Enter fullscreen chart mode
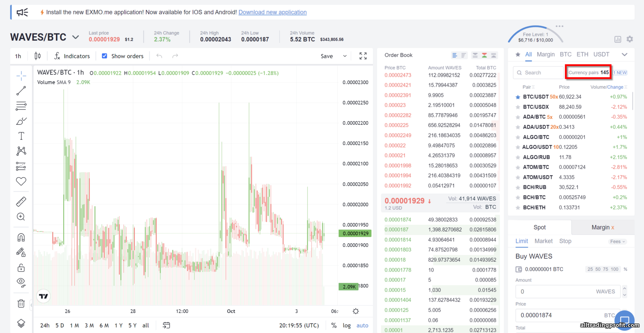Screen dimensions: 644x333 [363, 56]
